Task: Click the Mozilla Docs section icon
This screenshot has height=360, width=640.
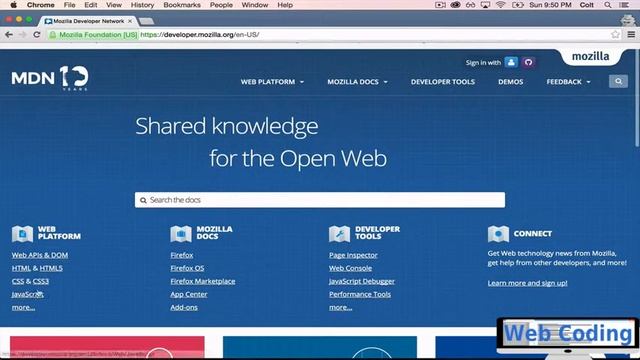Action: pos(181,233)
